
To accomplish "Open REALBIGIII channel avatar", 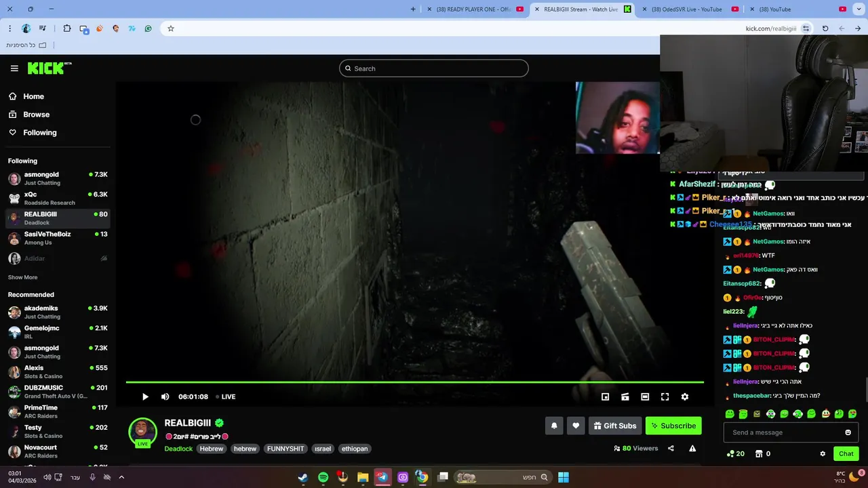I will [142, 431].
